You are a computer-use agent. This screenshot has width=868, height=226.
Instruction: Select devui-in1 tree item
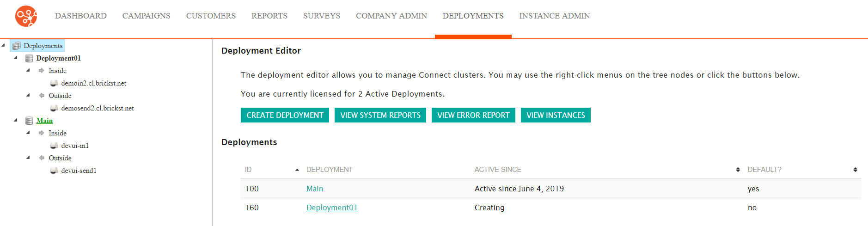[75, 146]
